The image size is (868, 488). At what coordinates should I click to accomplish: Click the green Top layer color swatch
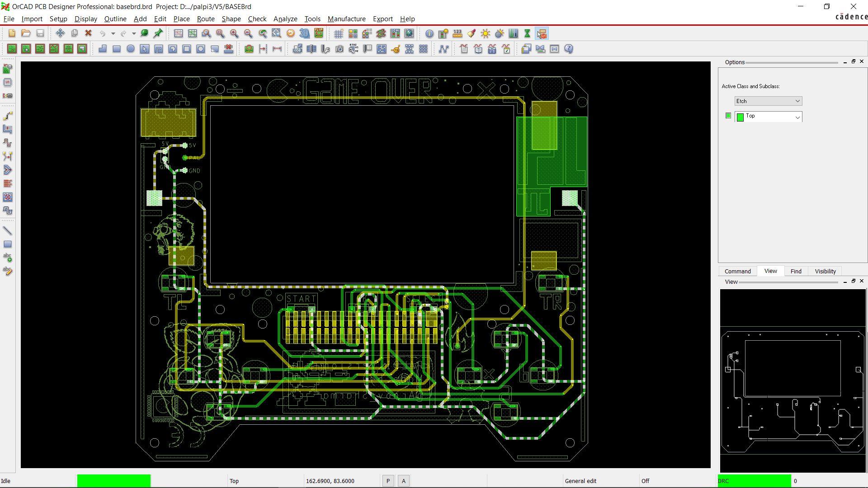[740, 117]
